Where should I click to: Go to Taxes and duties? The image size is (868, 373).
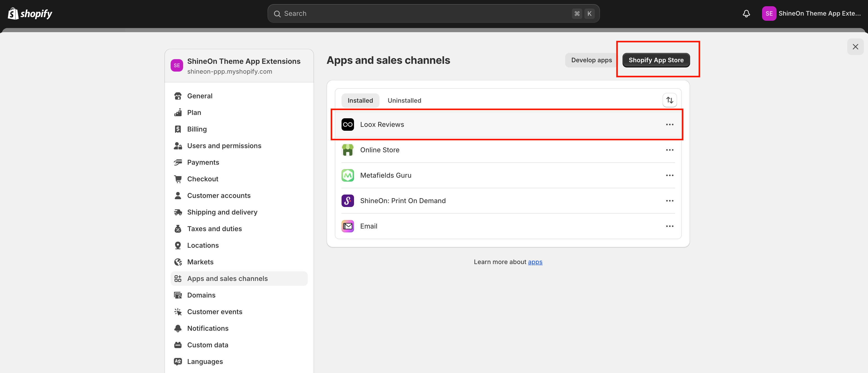click(239, 229)
